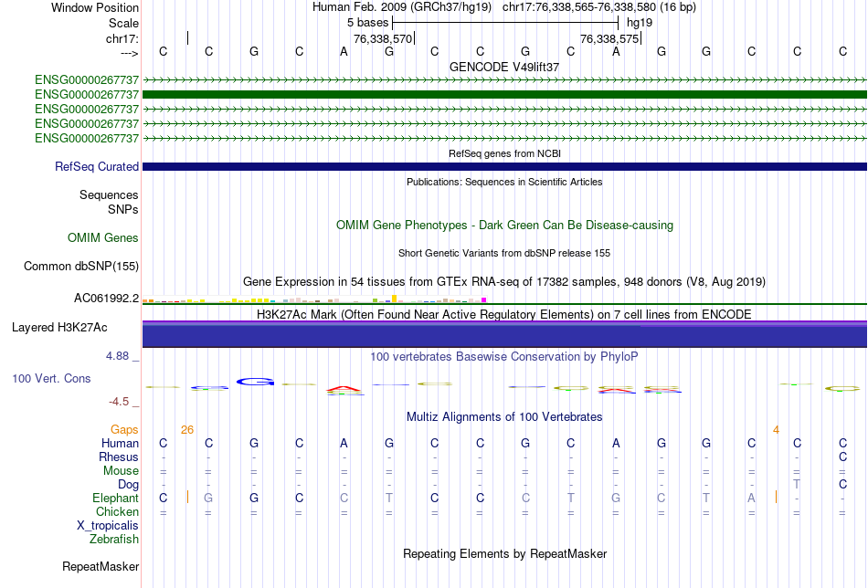Click the Human Feb. 2009 (GRCh37/hg19) assembly title
This screenshot has width=868, height=588.
[x=402, y=7]
